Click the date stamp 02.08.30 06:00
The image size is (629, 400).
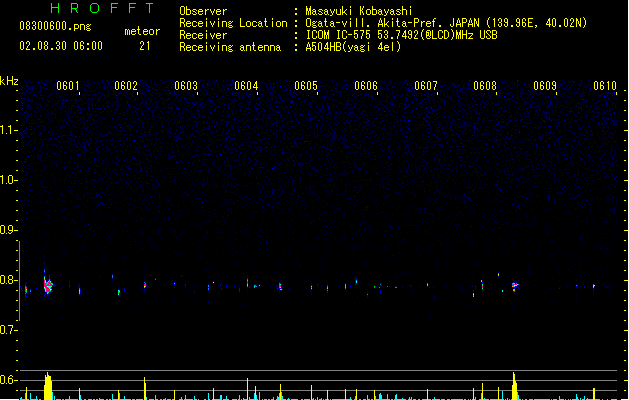tap(61, 46)
